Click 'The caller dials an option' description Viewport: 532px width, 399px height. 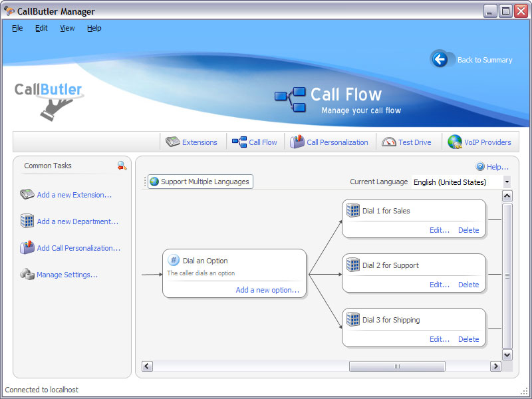pos(201,273)
